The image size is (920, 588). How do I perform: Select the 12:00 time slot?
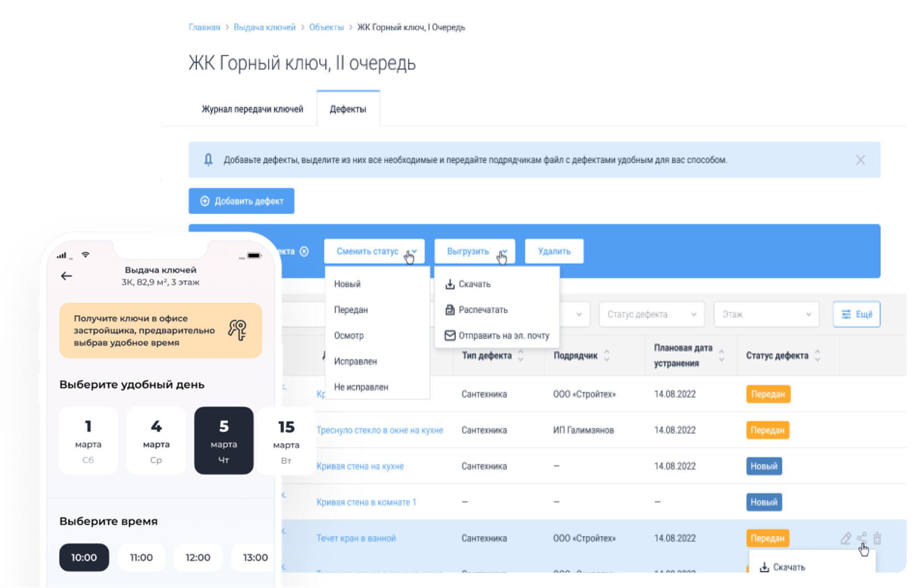pos(198,557)
